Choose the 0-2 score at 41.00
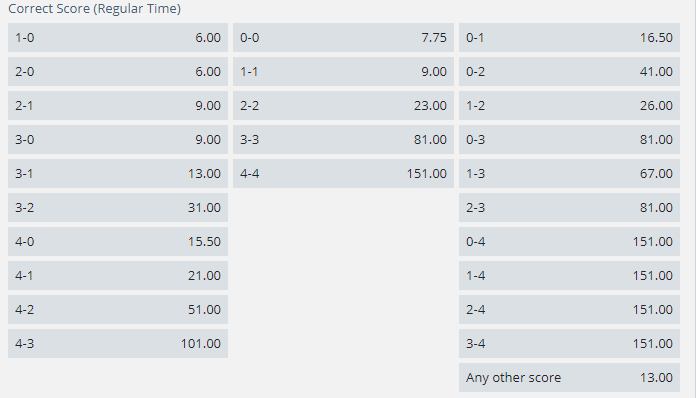696x398 pixels. pos(569,71)
